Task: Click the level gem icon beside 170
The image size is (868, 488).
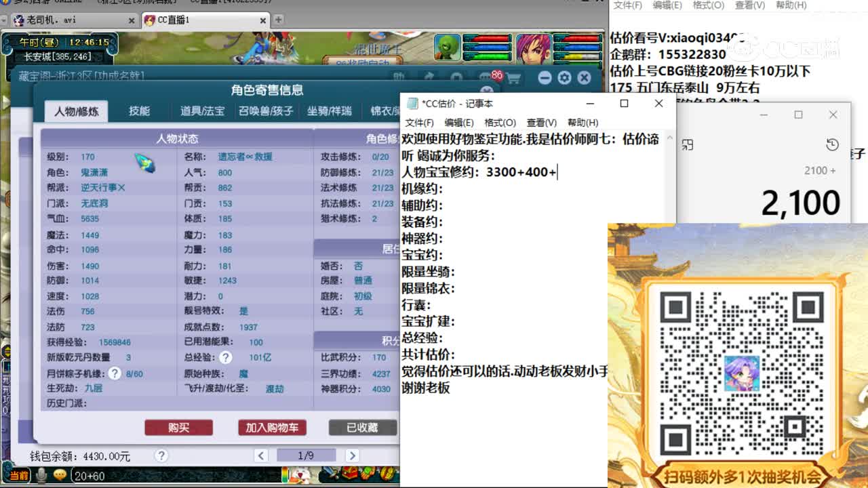Action: click(144, 162)
